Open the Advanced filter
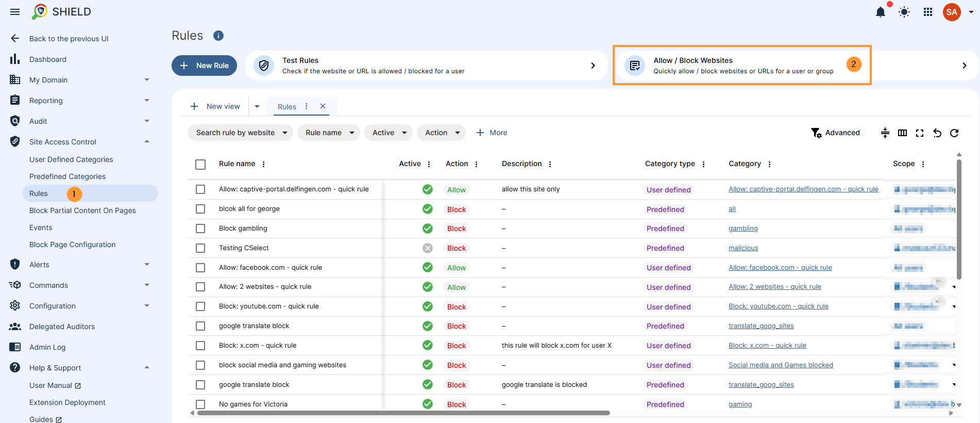This screenshot has width=980, height=423. point(835,133)
